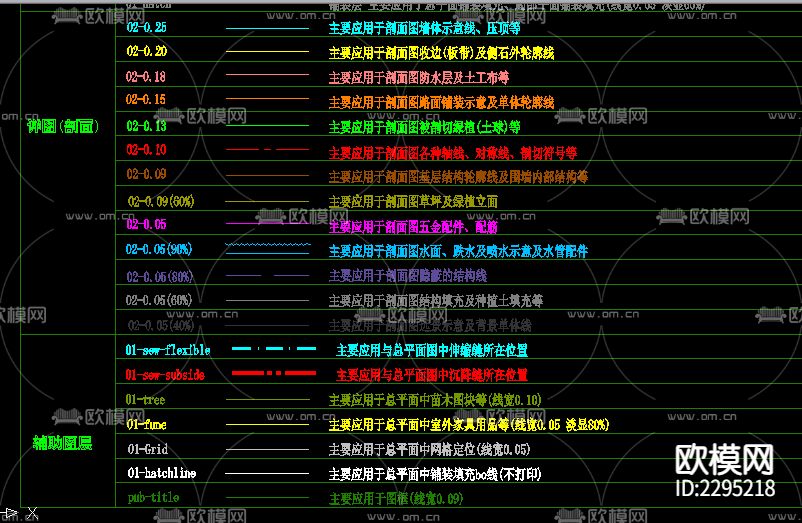The image size is (802, 523).
Task: Pick the wavy blue line in the 02-0.05(90%) row
Action: pos(268,244)
